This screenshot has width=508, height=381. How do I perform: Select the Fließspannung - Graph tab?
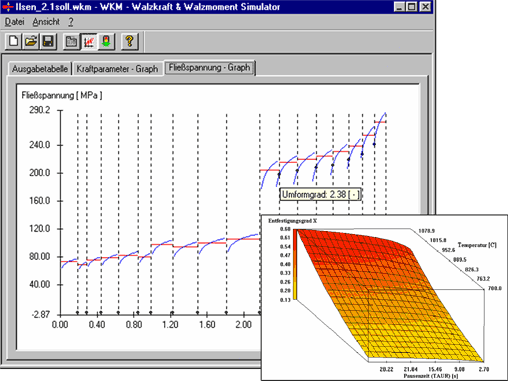click(209, 68)
